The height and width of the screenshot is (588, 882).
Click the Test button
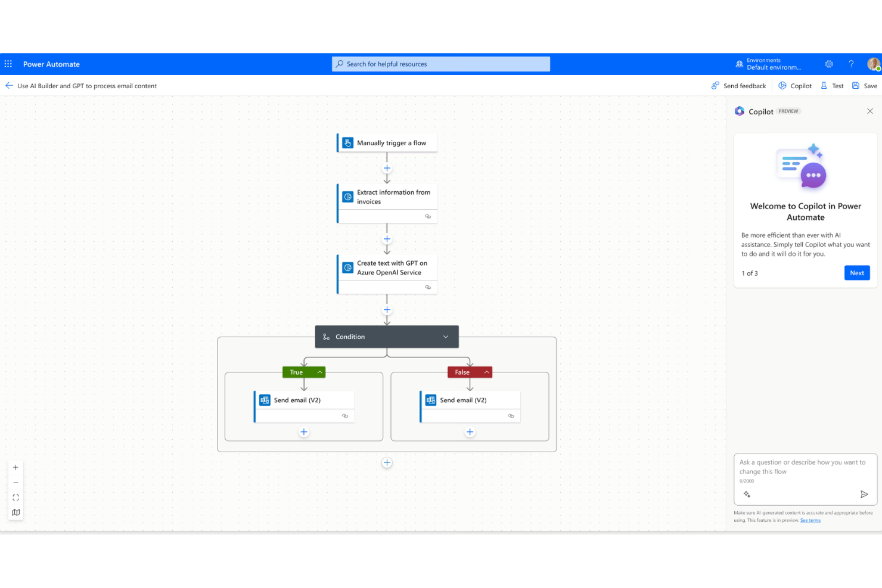point(832,86)
